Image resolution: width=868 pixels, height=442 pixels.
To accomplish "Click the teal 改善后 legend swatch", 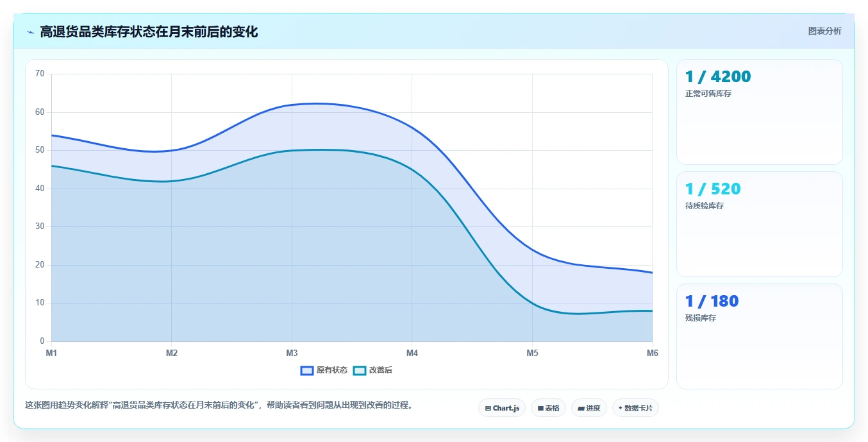I will 360,370.
